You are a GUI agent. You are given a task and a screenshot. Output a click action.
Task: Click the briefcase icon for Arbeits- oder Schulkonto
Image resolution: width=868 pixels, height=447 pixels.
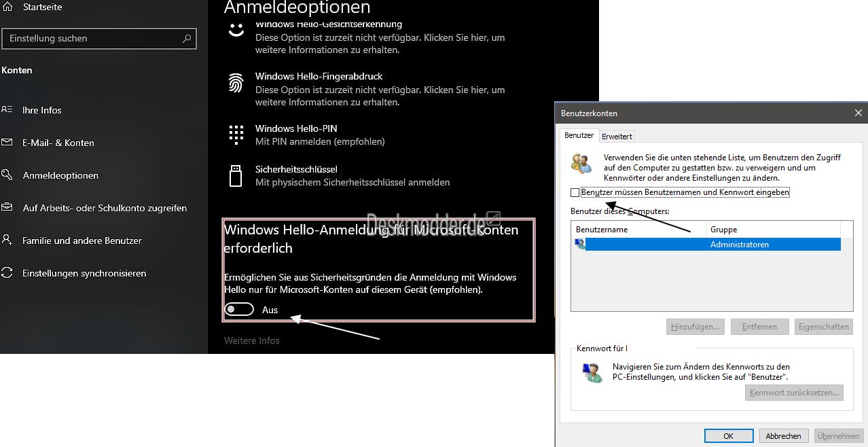click(7, 208)
